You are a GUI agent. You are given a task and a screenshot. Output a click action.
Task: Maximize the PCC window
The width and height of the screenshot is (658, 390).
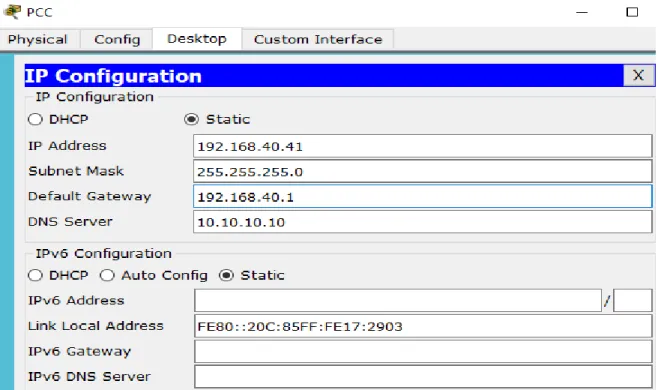(632, 12)
